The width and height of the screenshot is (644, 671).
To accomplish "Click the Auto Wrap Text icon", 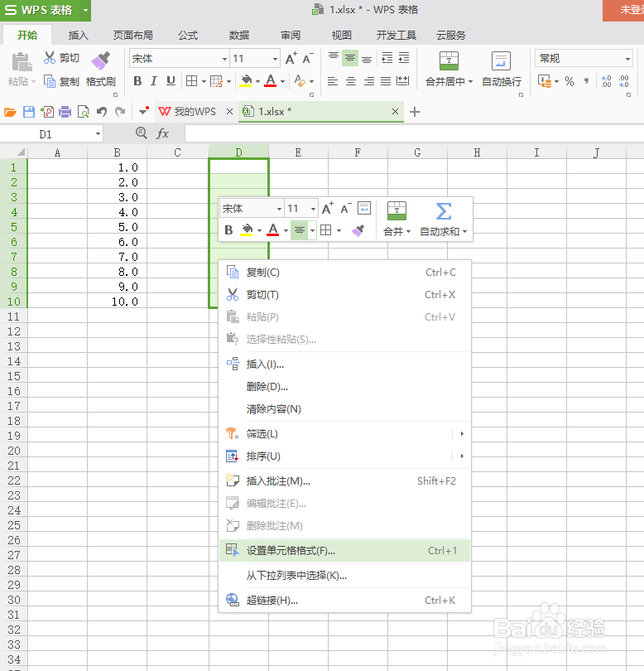I will [x=501, y=60].
